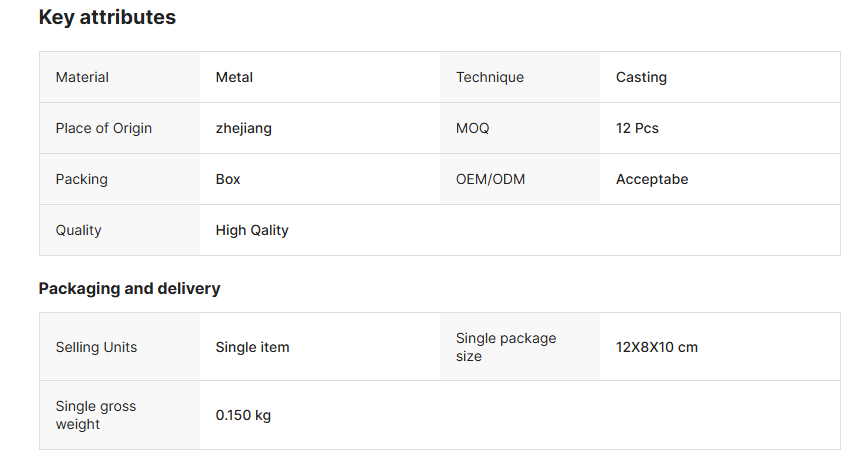This screenshot has height=461, width=853.
Task: Click the Single item value
Action: [x=252, y=347]
